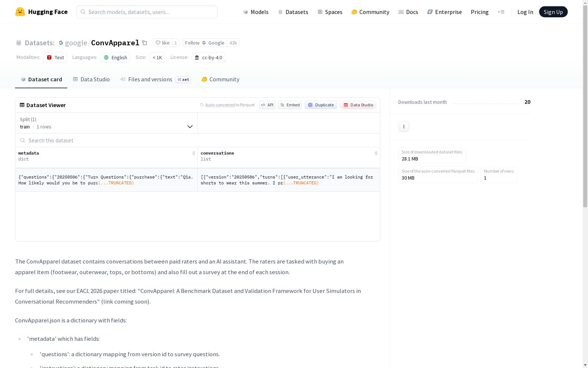Viewport: 588px width, 368px height.
Task: Click the truncated metadata cell
Action: (107, 180)
